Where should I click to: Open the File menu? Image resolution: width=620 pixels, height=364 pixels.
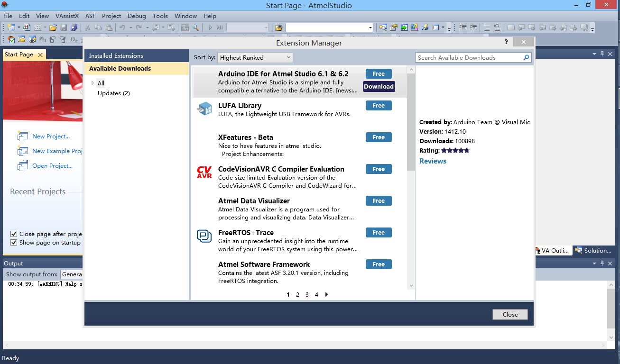click(x=8, y=16)
